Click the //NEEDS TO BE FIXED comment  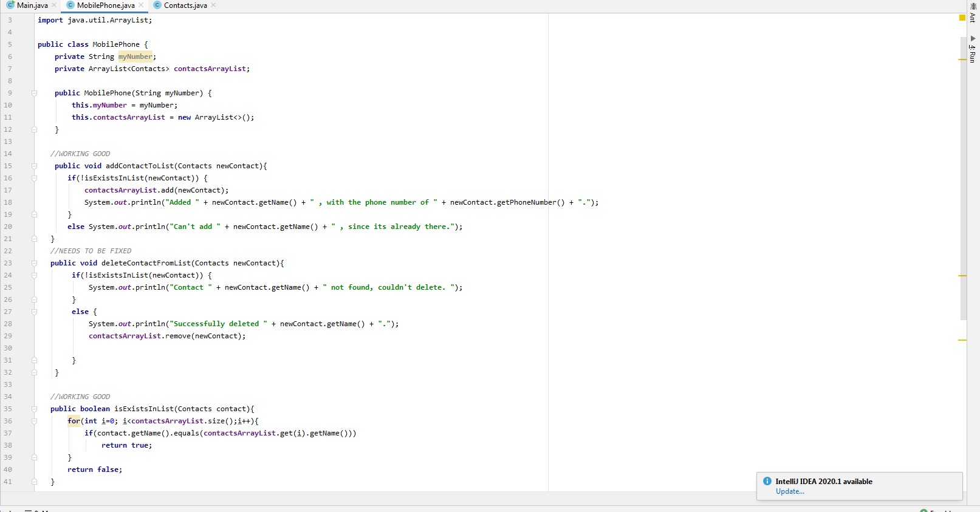point(91,251)
